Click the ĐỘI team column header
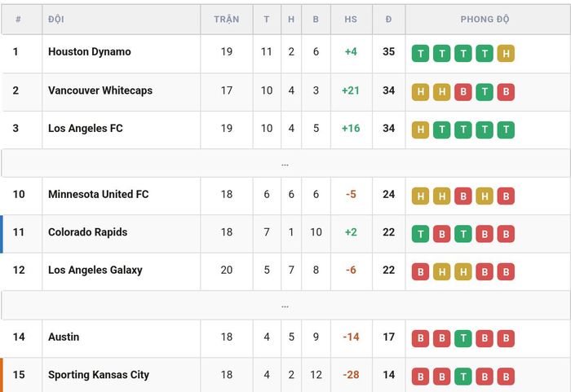Image resolution: width=571 pixels, height=392 pixels. point(56,20)
